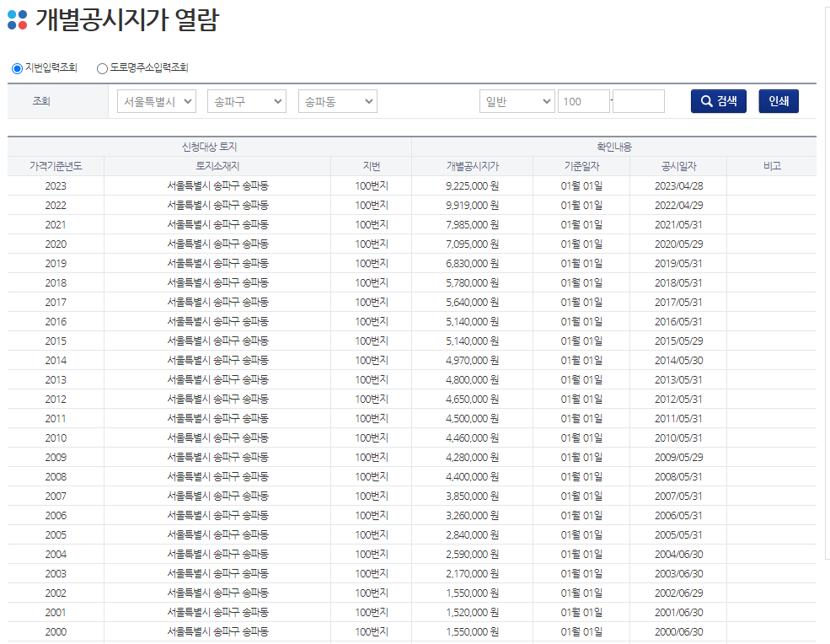Click the price 4,500,000 원
830x644 pixels.
click(x=472, y=418)
